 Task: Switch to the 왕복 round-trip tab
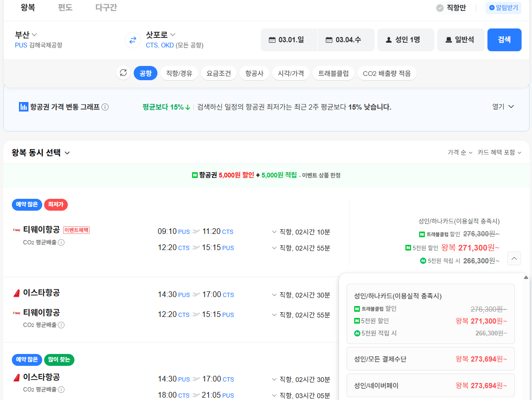click(x=28, y=8)
